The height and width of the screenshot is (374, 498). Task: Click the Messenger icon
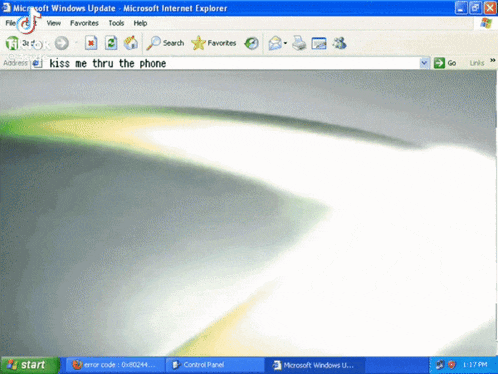(339, 43)
